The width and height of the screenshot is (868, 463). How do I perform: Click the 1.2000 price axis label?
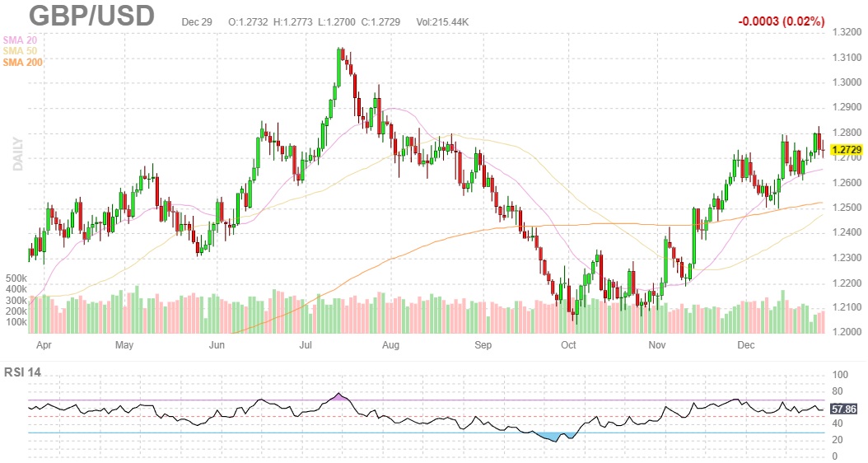pyautogui.click(x=847, y=332)
